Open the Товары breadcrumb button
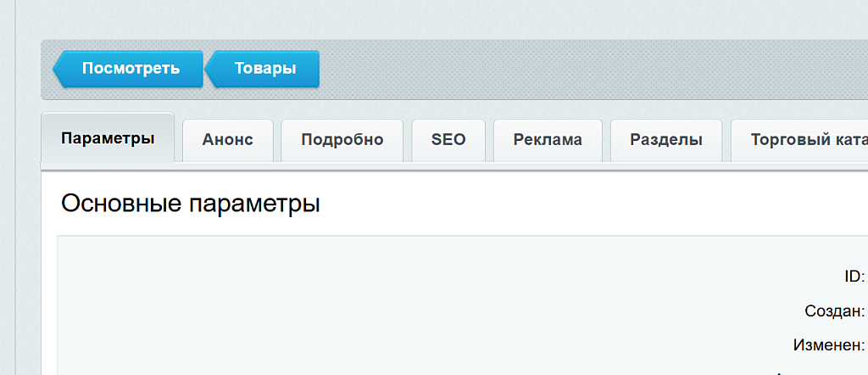Screen dimensions: 868x375 [x=265, y=69]
